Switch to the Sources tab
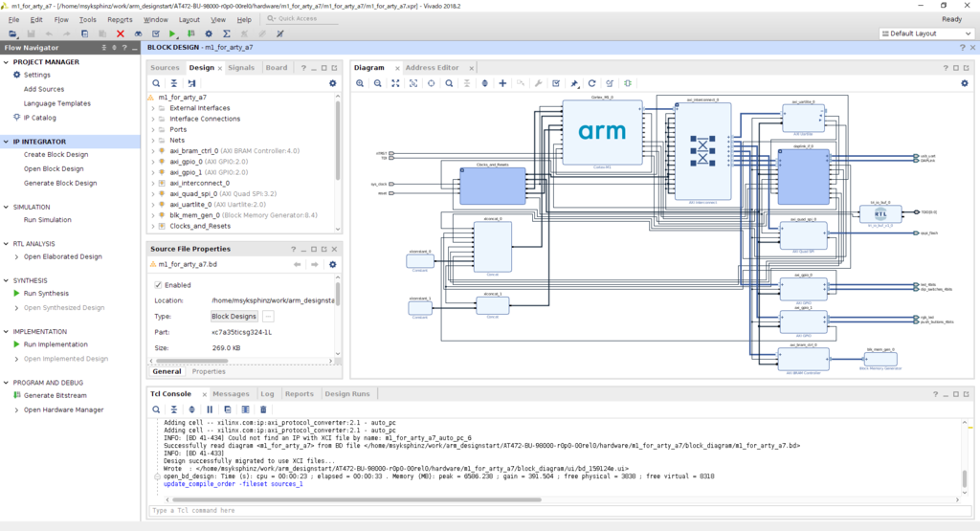 [165, 68]
